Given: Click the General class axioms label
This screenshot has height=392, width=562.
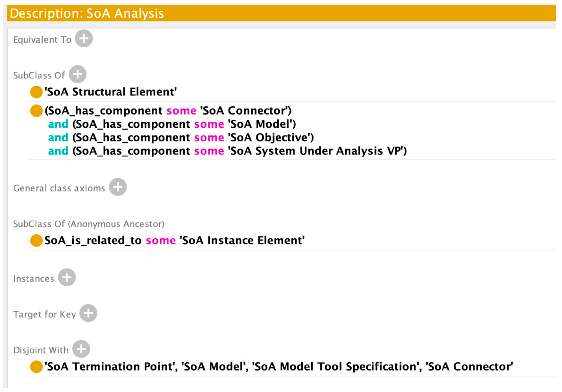Looking at the screenshot, I should [x=59, y=188].
